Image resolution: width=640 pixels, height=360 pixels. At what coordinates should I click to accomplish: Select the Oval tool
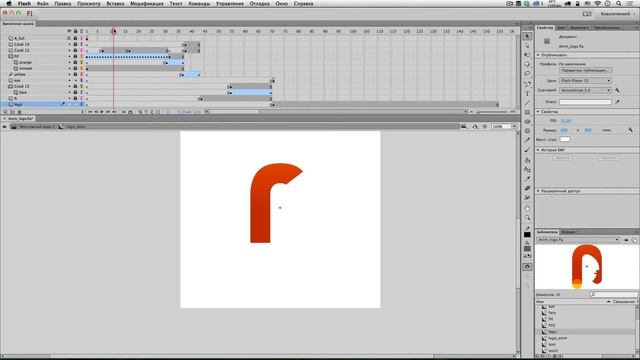[x=527, y=122]
